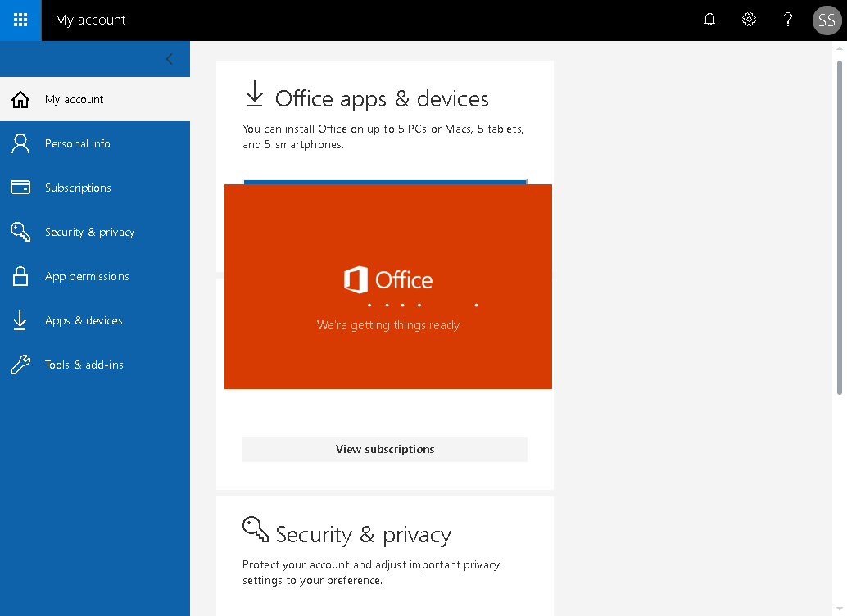Open Apps & devices sidebar item
The width and height of the screenshot is (847, 616).
(95, 320)
